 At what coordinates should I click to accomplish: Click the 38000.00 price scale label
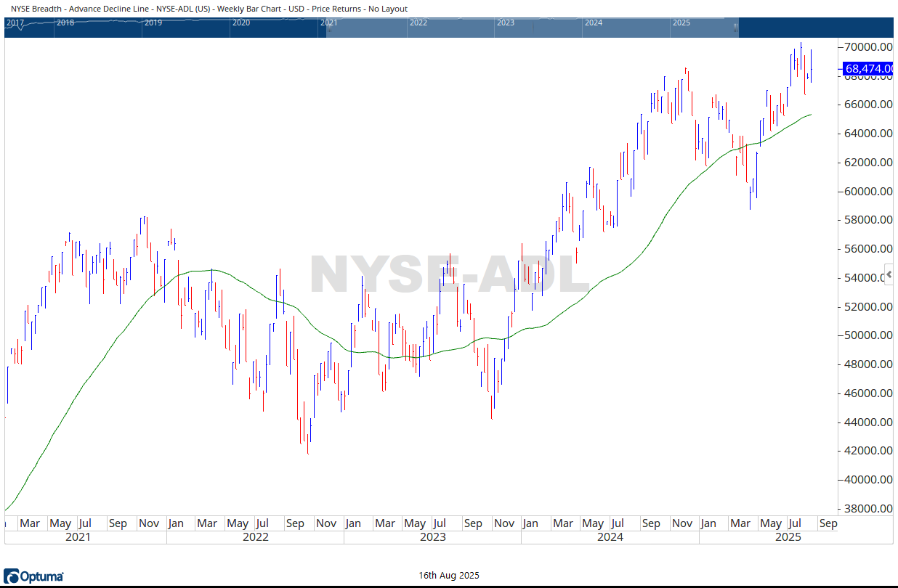(867, 509)
